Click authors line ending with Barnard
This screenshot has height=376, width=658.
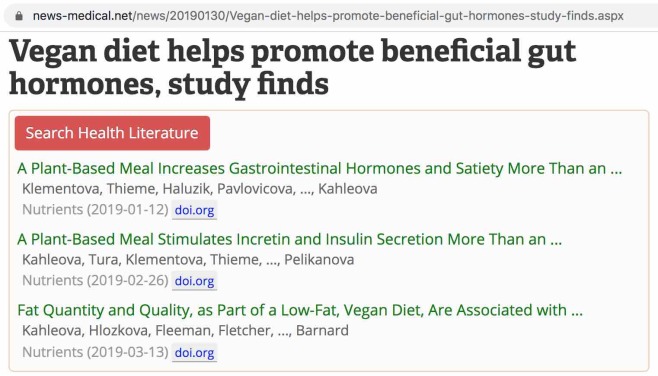[185, 331]
